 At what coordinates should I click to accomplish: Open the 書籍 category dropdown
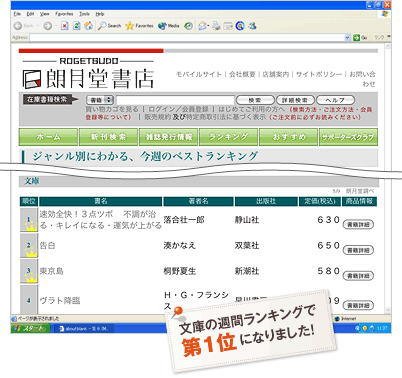point(100,100)
